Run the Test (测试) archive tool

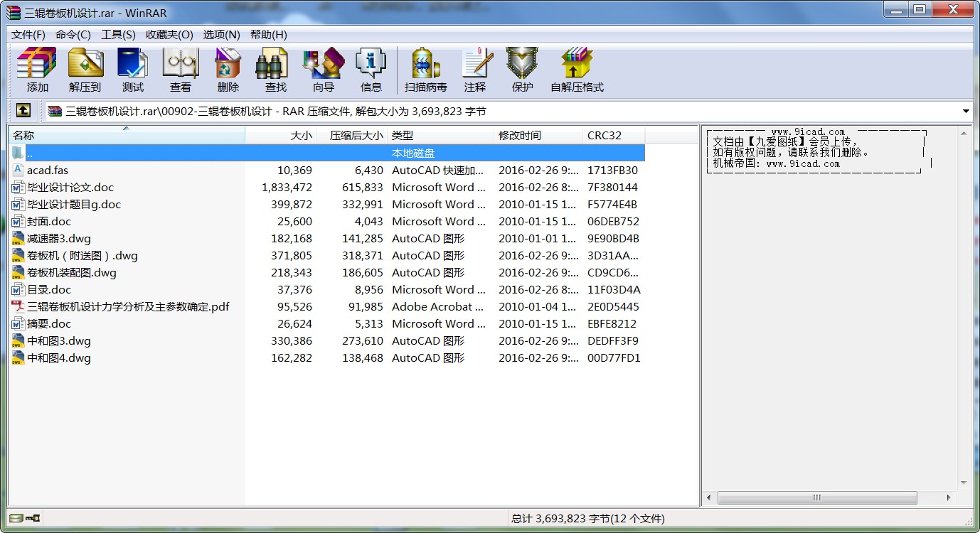[132, 70]
